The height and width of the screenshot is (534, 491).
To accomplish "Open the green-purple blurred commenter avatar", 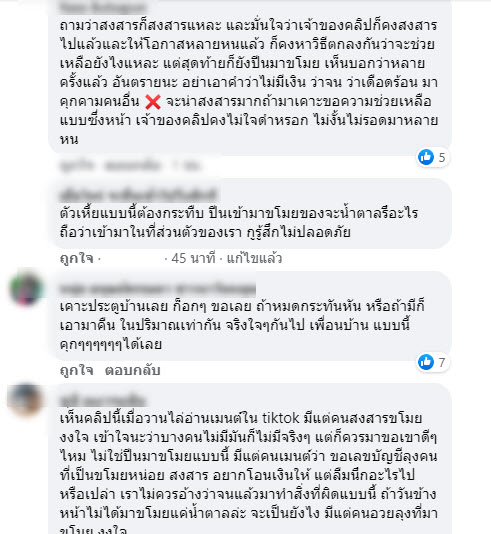I will [x=26, y=289].
